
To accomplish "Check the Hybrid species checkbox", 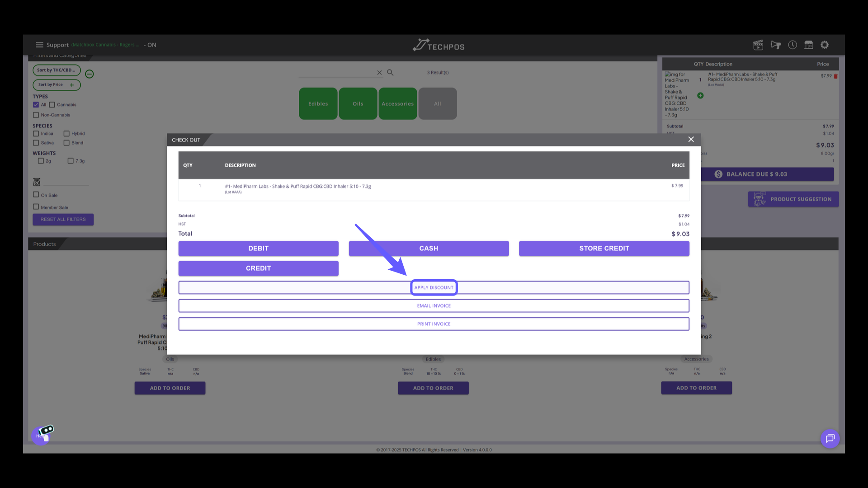I will coord(66,134).
